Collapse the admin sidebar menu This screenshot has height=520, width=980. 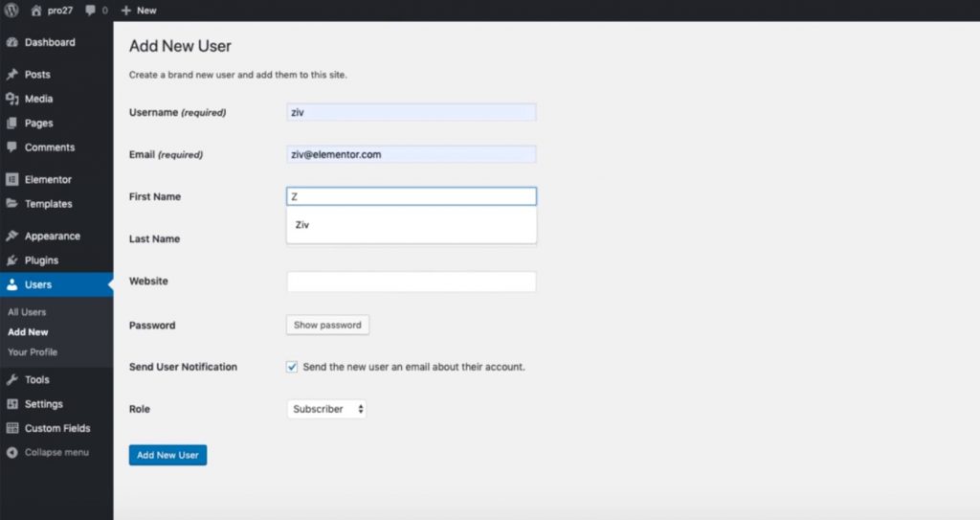pos(56,452)
